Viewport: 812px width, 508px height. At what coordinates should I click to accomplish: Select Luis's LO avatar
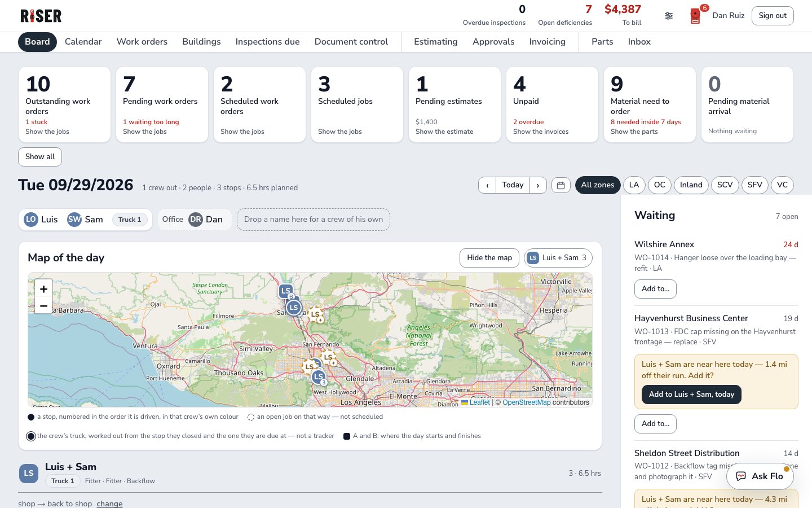point(31,220)
